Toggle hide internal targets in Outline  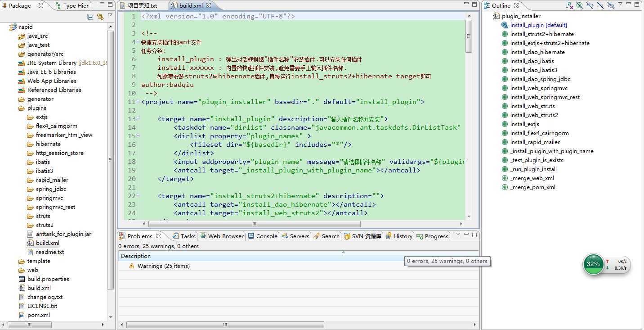coord(580,5)
